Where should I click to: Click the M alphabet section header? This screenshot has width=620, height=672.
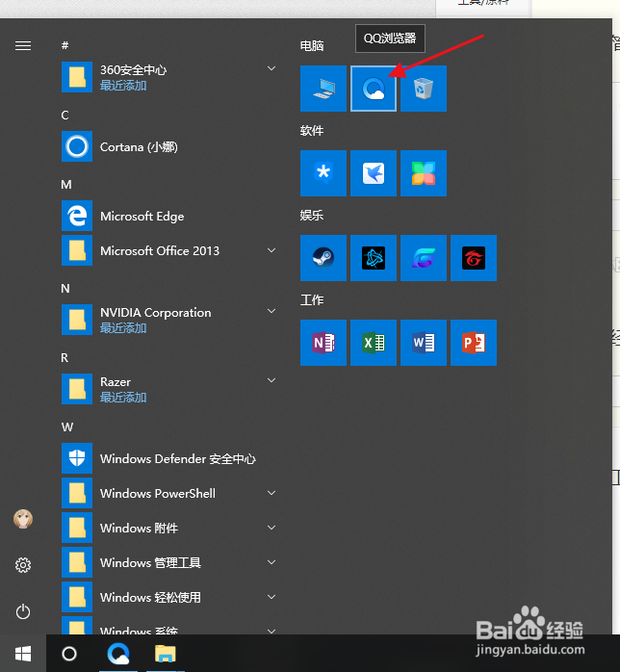tap(66, 184)
